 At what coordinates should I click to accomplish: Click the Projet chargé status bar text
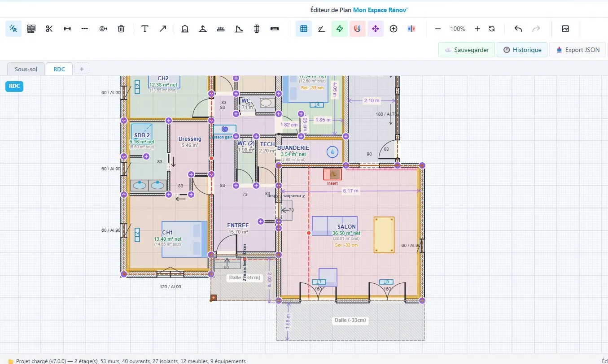pyautogui.click(x=131, y=361)
